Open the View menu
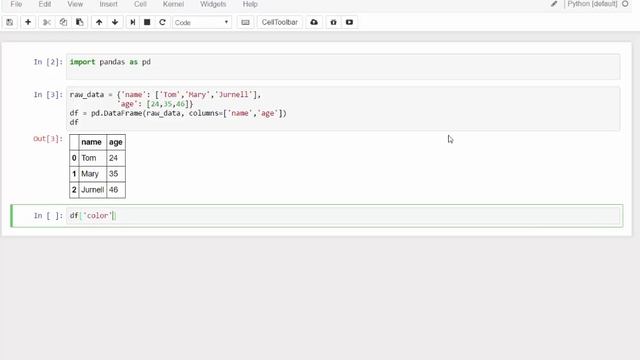The height and width of the screenshot is (360, 640). point(75,4)
